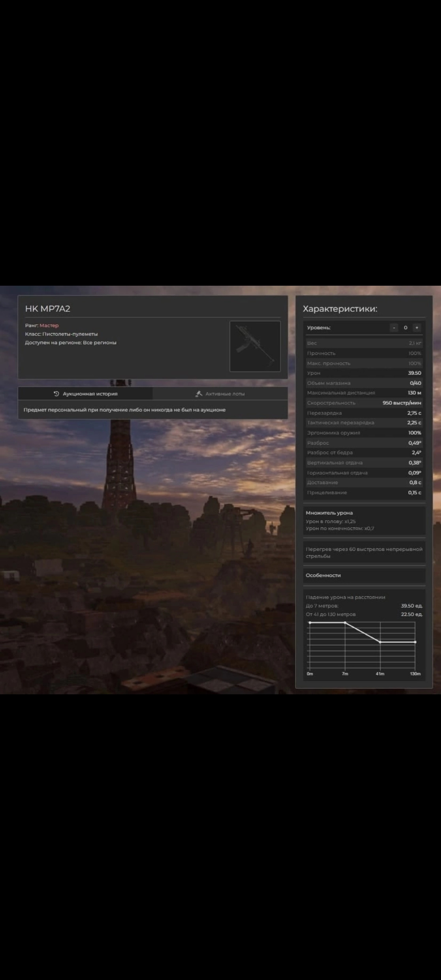Select the Разброс 0,49° row

[364, 443]
